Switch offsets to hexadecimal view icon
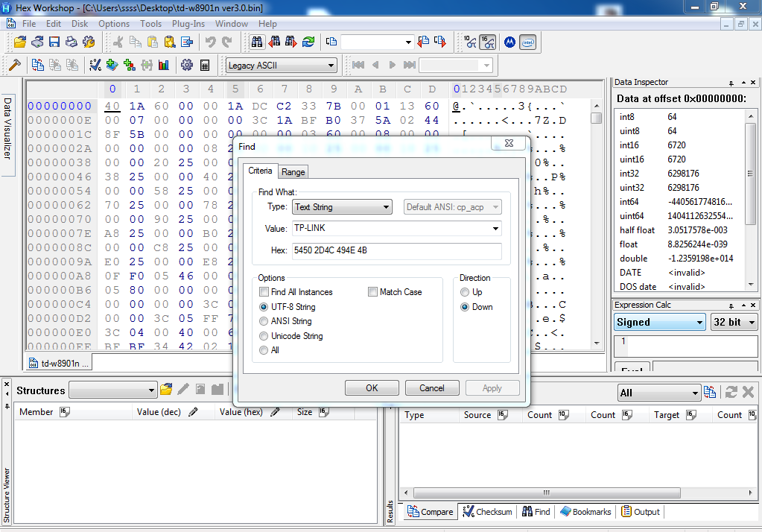The height and width of the screenshot is (532, 762). coord(487,42)
